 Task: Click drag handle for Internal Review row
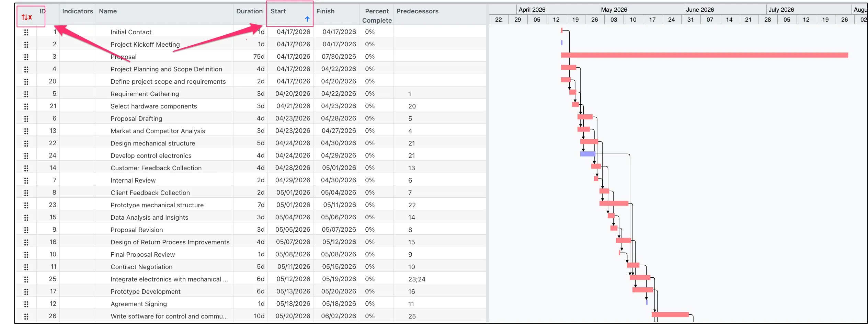click(26, 181)
